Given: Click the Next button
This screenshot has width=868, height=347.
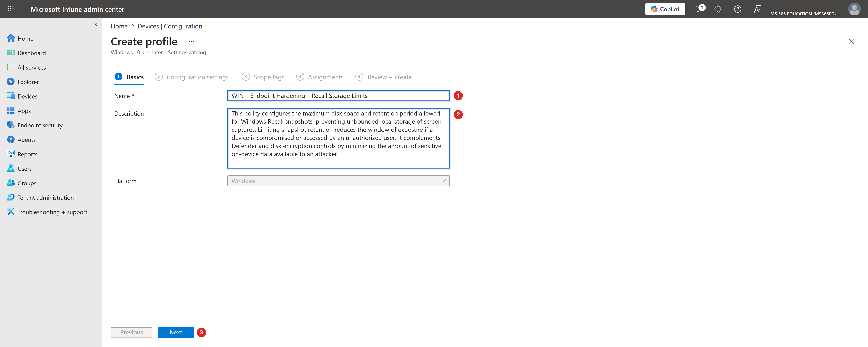Looking at the screenshot, I should tap(176, 332).
